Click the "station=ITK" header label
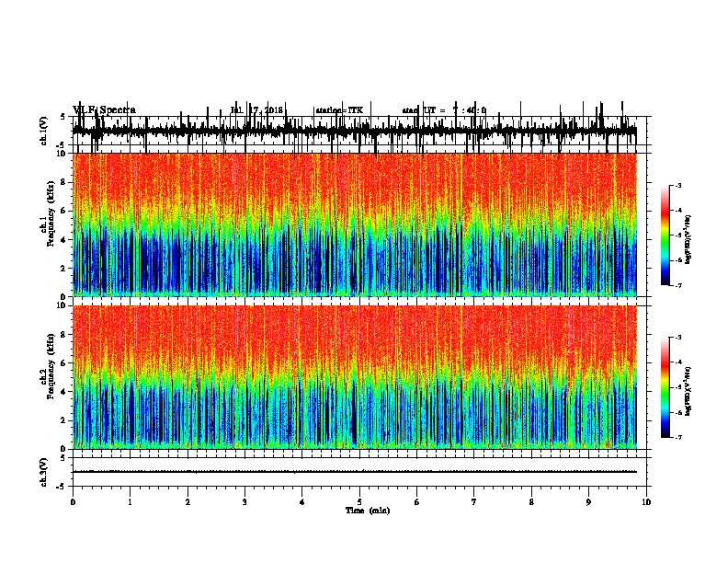 click(339, 110)
